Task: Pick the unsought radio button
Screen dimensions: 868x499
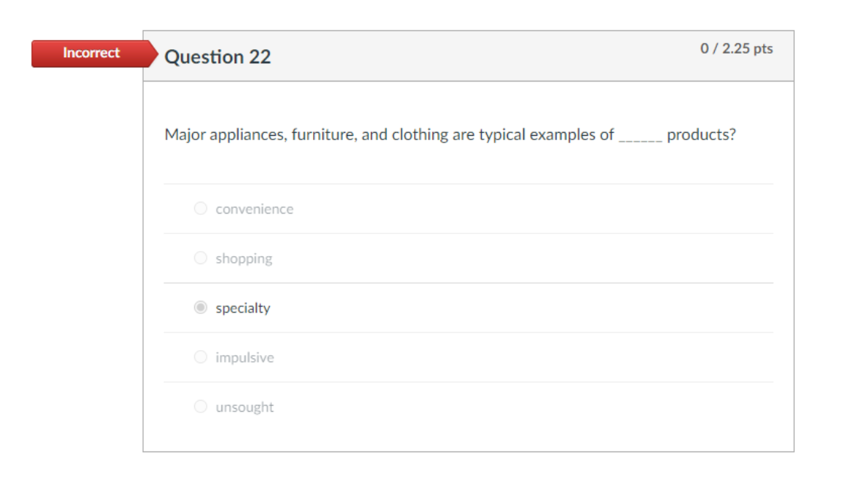Action: point(200,407)
